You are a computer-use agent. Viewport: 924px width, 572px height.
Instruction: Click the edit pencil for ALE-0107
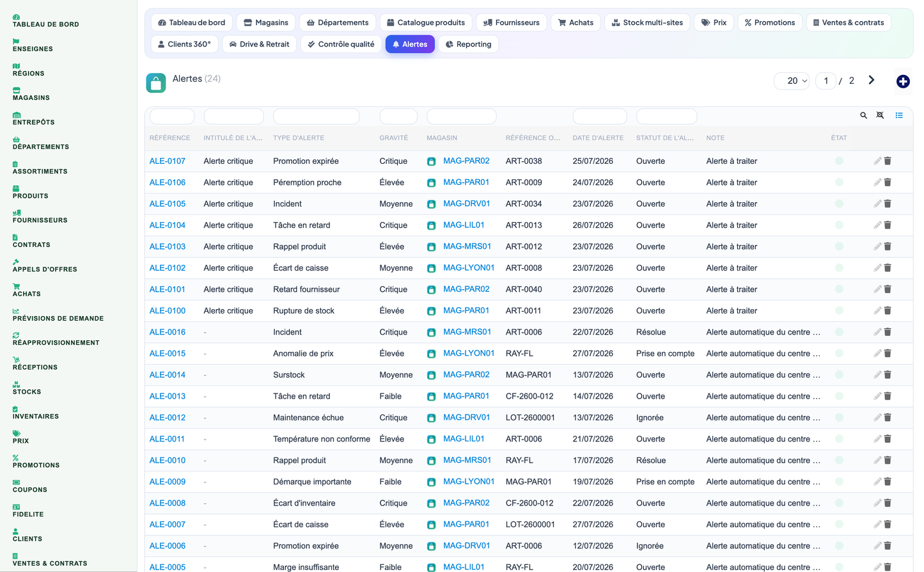(x=877, y=161)
